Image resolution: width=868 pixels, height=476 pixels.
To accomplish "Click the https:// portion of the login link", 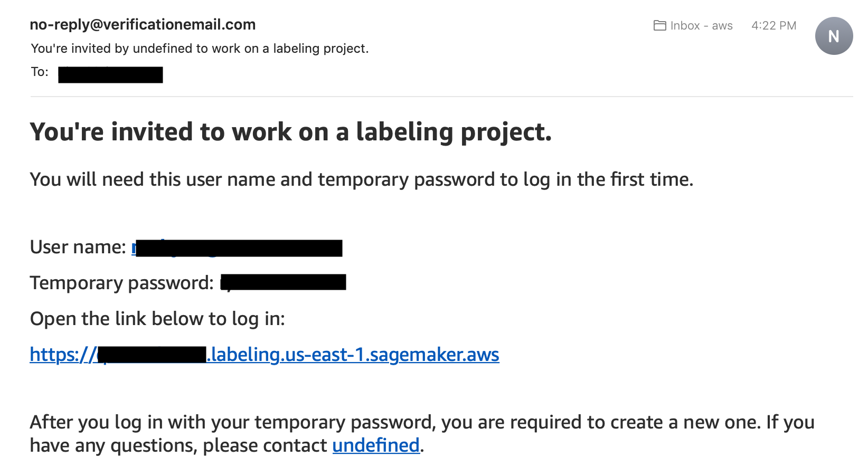I will (63, 355).
